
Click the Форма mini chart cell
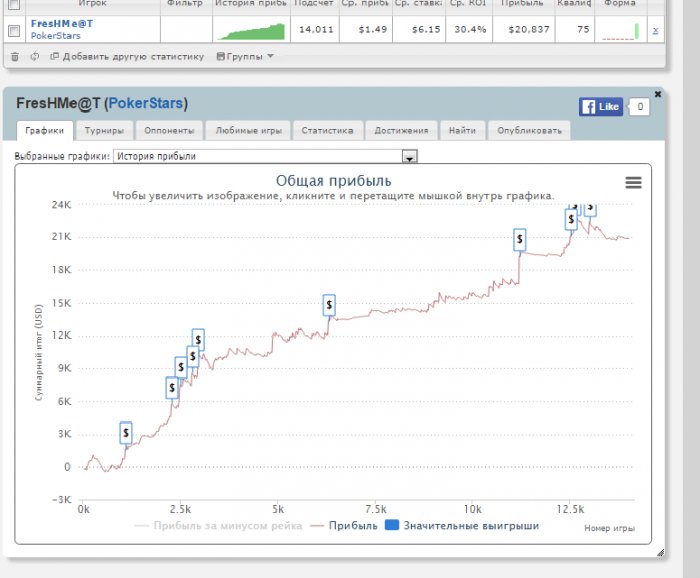click(x=621, y=31)
